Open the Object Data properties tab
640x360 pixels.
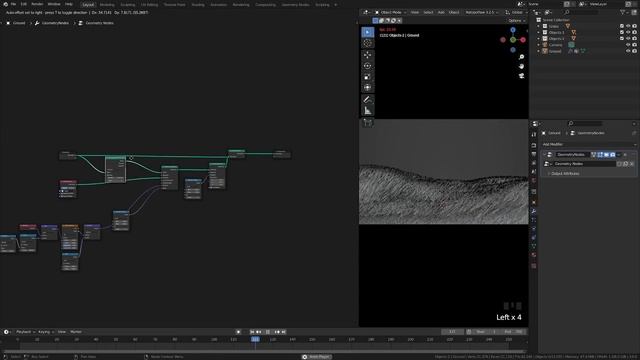click(x=533, y=246)
